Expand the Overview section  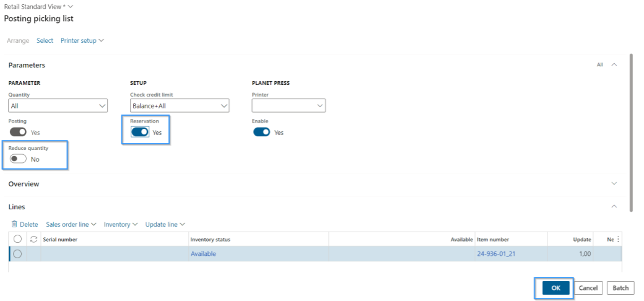coord(614,184)
